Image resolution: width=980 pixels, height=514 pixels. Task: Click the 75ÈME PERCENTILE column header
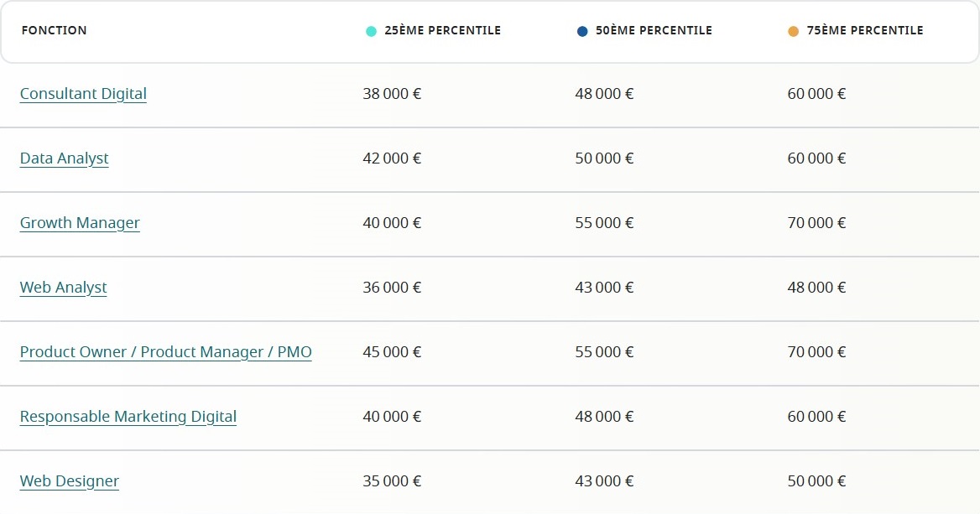click(864, 30)
